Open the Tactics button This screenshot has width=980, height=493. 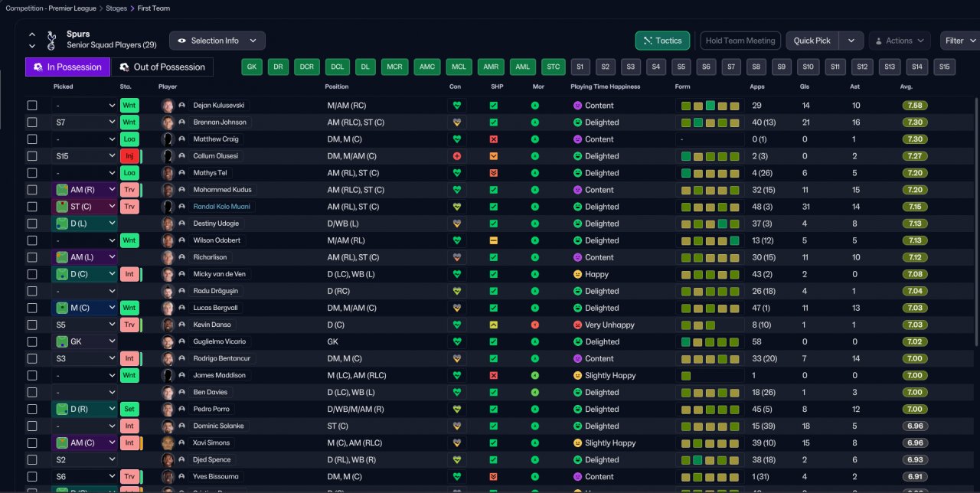coord(662,41)
